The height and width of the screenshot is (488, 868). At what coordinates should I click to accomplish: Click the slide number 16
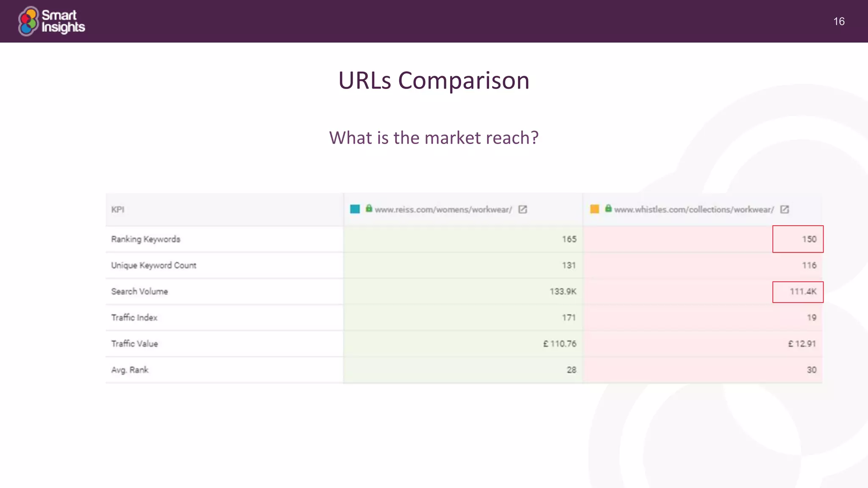839,22
